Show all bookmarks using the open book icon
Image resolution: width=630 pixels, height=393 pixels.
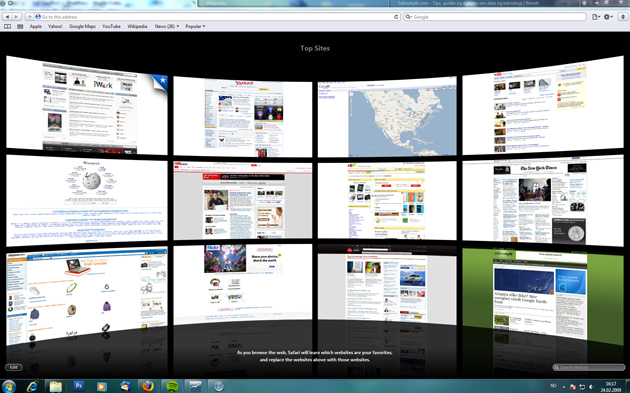click(x=7, y=27)
